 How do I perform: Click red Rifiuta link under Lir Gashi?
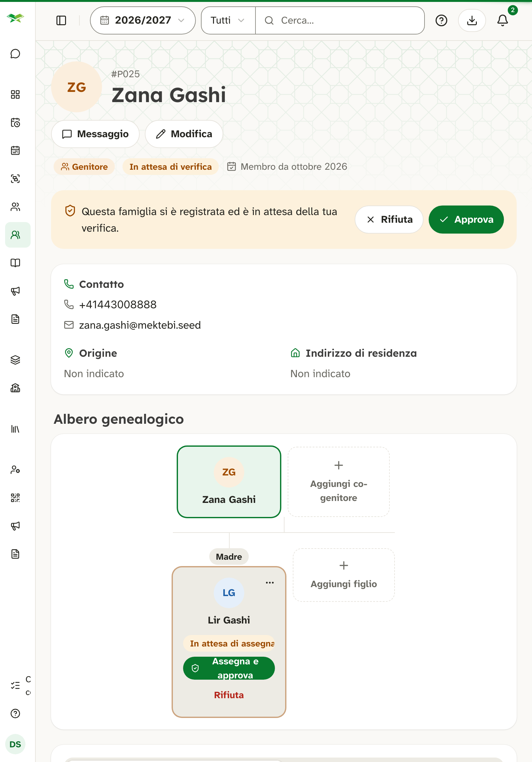coord(229,695)
